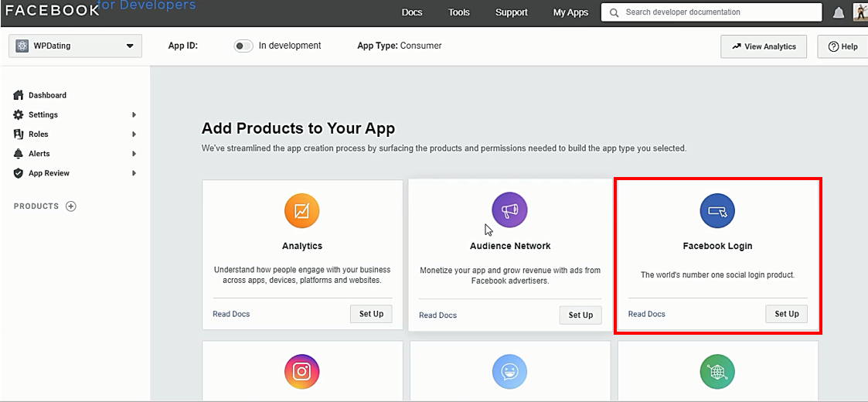Set Up the Facebook Login product
Viewport: 868px width, 402px height.
coord(787,314)
